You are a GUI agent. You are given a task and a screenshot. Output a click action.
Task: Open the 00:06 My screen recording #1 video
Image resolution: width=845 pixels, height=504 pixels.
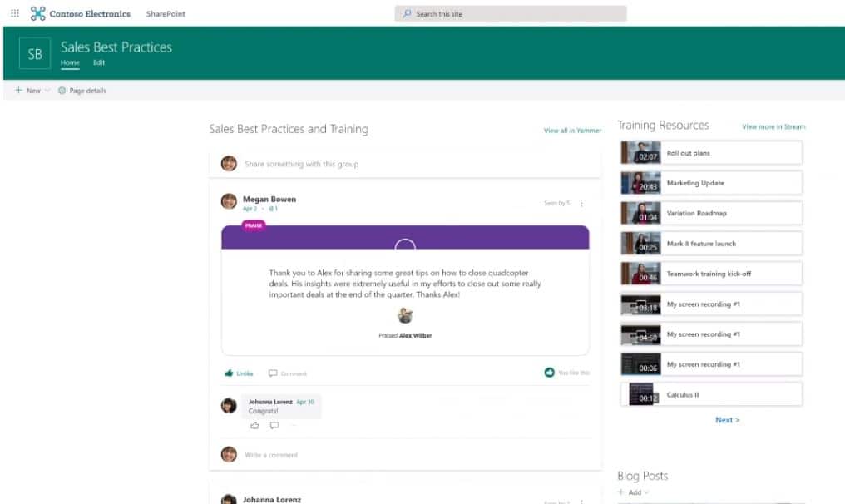click(x=711, y=364)
